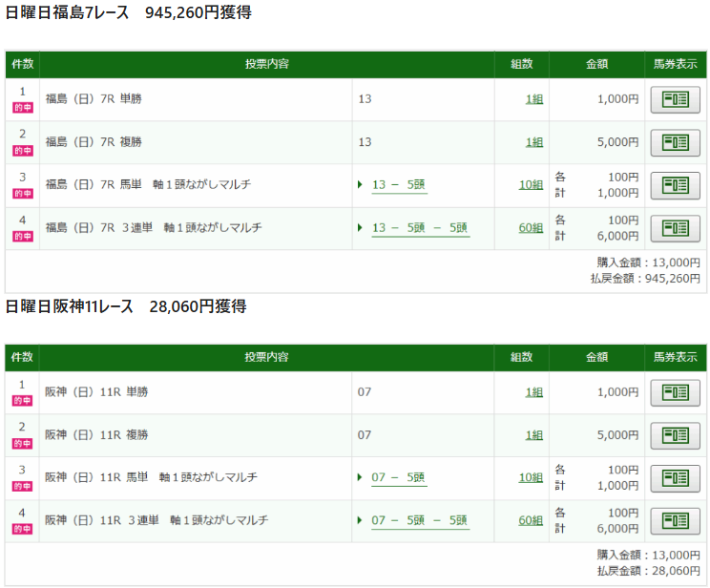Select text 福島（日）7R 3連単 軸1頭ながしマルチ
This screenshot has width=710, height=588.
(154, 227)
